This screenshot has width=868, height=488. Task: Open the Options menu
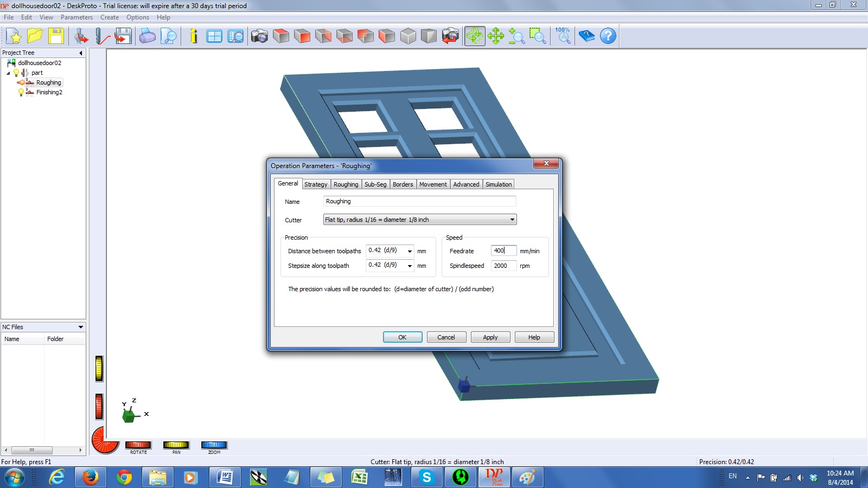138,17
